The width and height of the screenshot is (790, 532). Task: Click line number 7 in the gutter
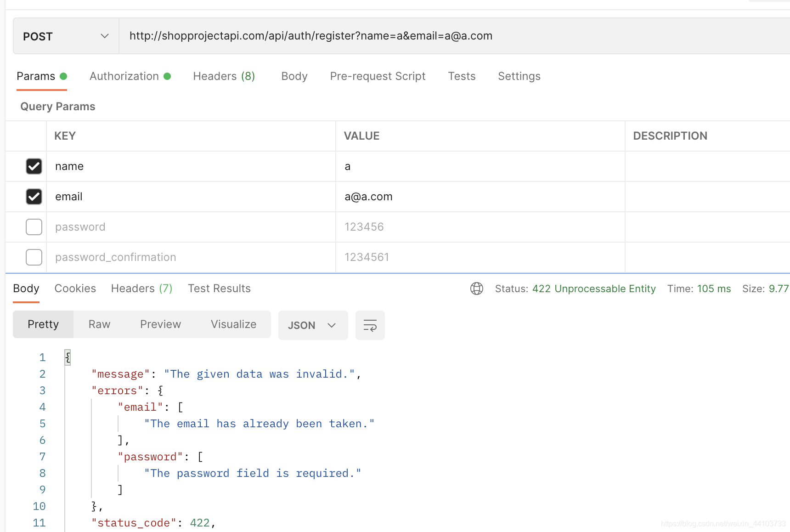tap(42, 457)
